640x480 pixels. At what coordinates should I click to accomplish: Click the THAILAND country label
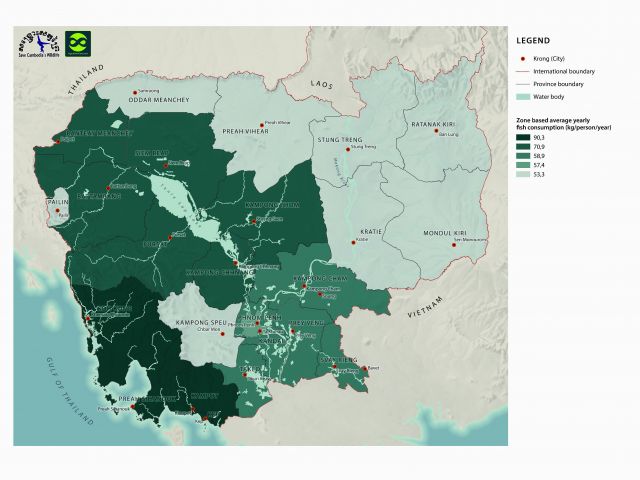tap(87, 80)
